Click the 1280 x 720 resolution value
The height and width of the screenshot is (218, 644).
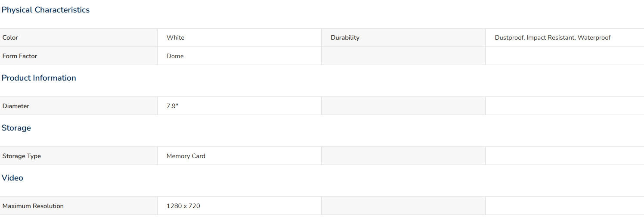tap(183, 206)
